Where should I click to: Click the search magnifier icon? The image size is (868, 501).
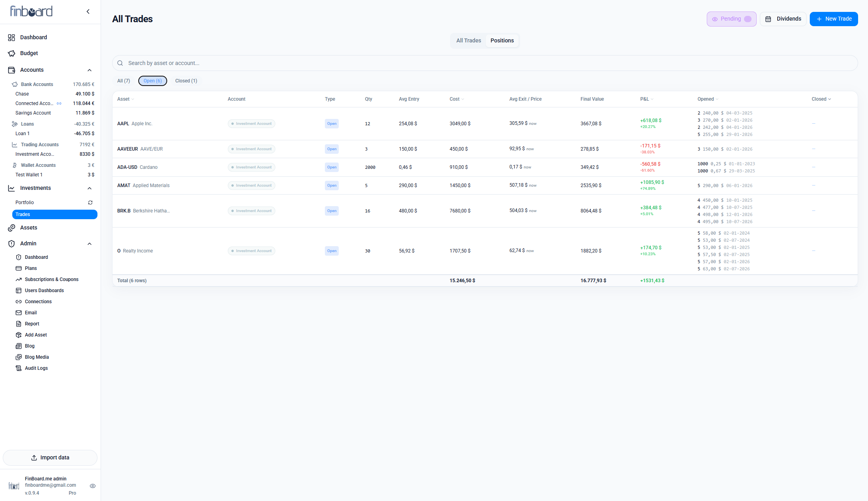tap(120, 63)
